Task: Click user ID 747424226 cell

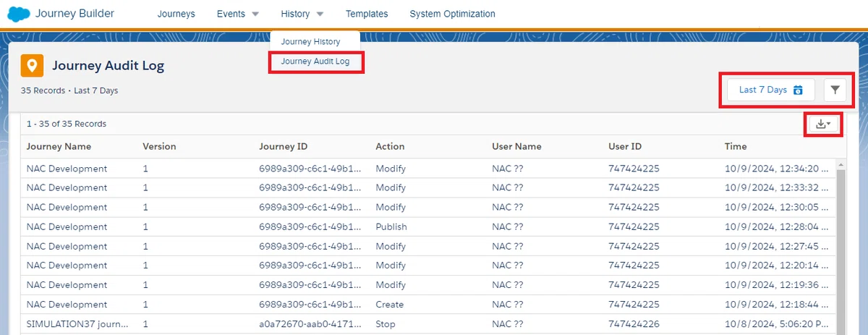Action: click(x=634, y=324)
